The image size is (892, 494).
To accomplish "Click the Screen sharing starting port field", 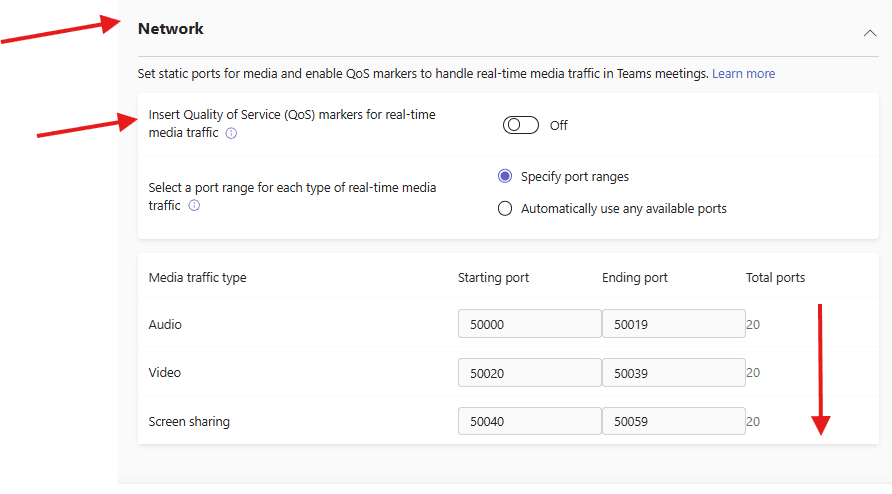I will click(x=529, y=422).
